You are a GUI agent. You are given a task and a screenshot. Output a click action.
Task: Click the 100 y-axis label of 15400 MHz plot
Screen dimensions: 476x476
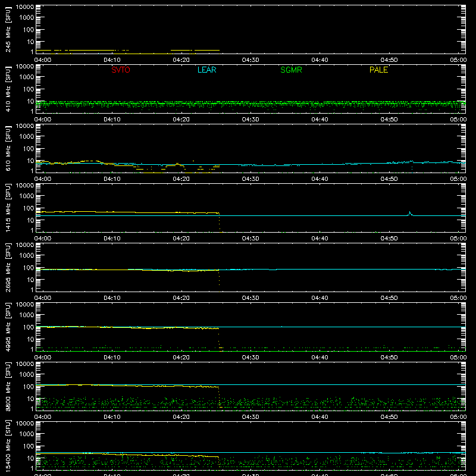pyautogui.click(x=29, y=446)
